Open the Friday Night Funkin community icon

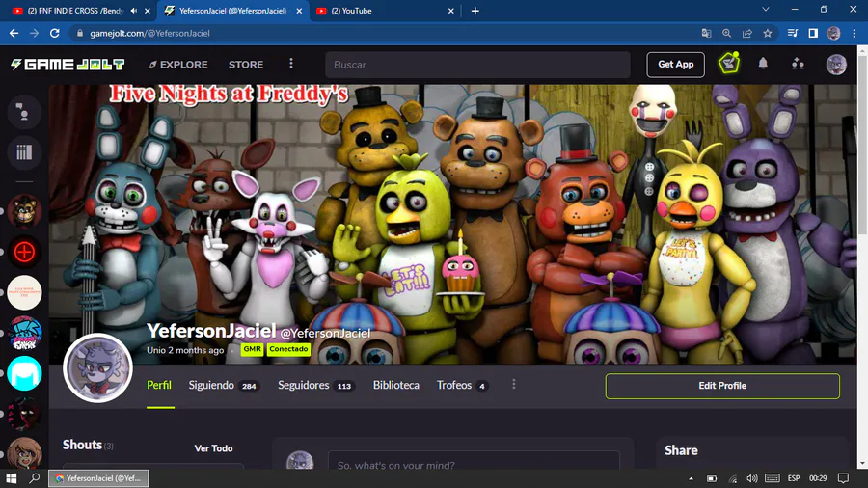pos(24,333)
